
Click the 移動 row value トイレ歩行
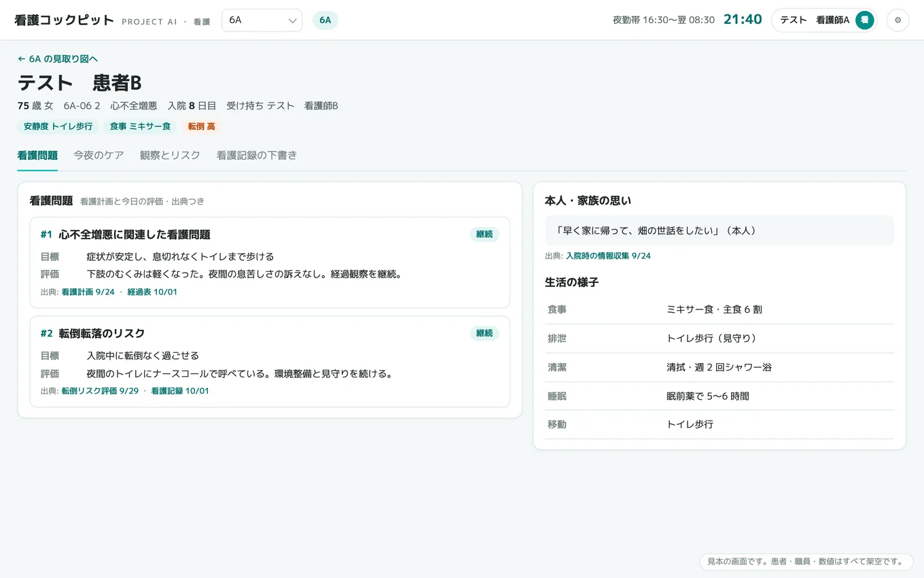(x=690, y=425)
